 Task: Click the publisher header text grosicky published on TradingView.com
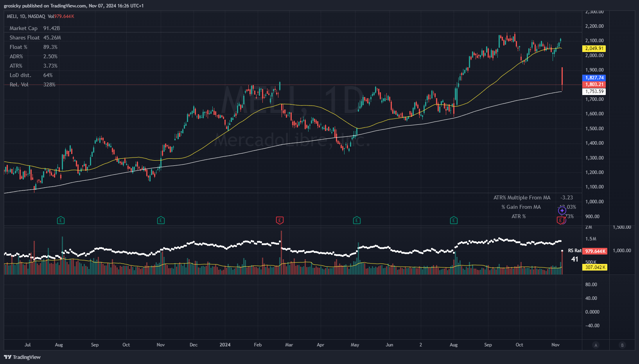coord(74,6)
